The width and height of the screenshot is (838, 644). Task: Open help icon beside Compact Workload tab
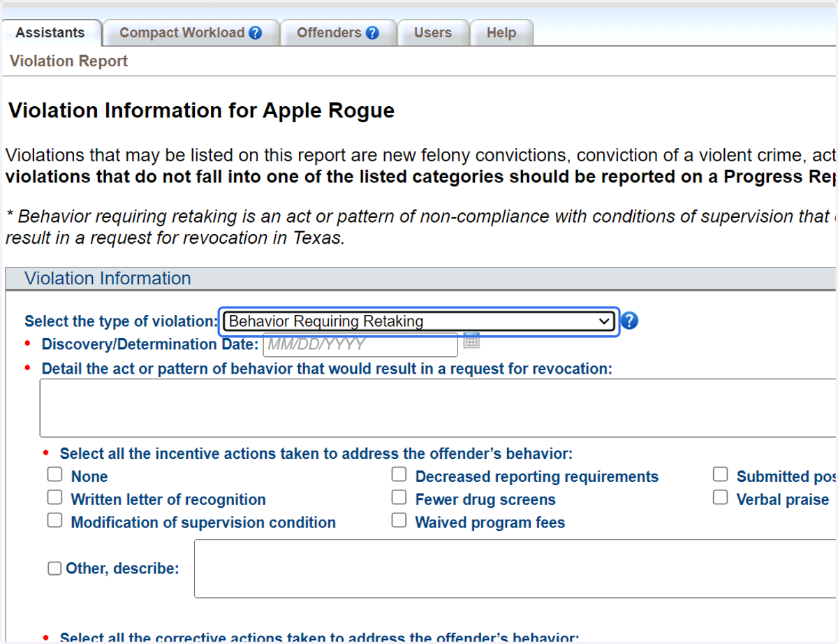[255, 33]
